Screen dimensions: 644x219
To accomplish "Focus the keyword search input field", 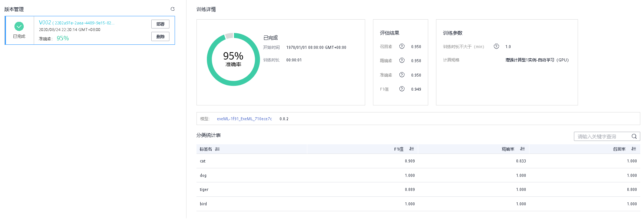I will (x=602, y=137).
